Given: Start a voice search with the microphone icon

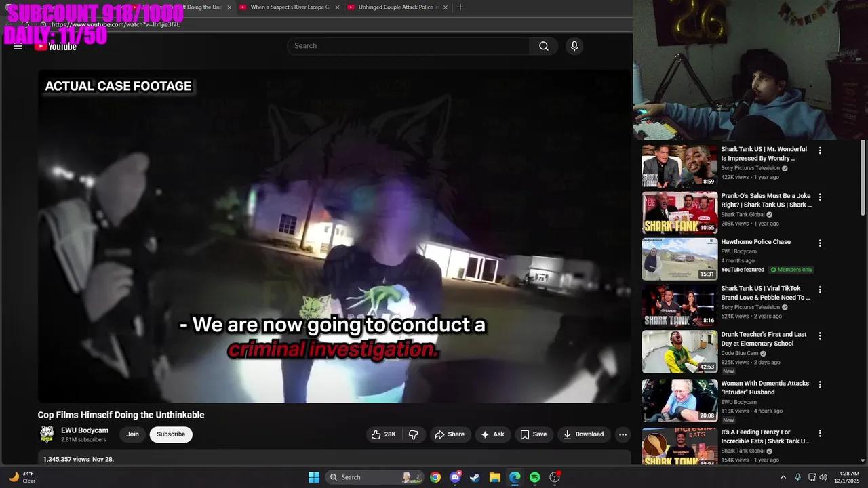Looking at the screenshot, I should pos(574,45).
